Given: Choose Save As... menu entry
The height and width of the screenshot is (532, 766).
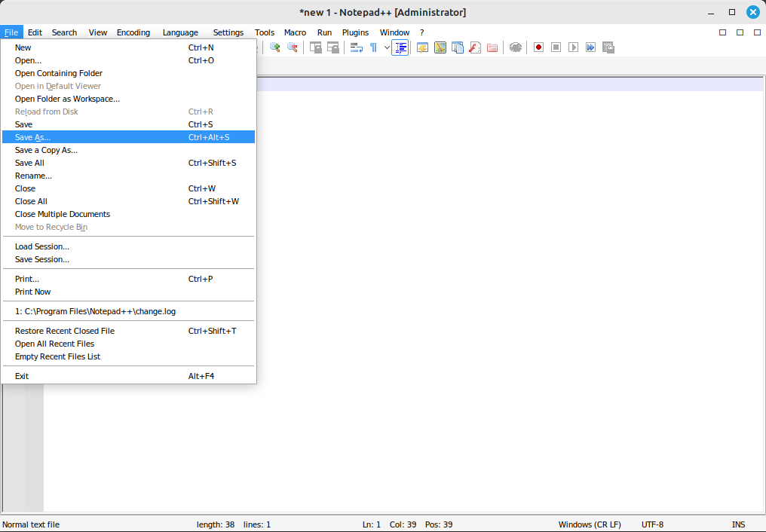Looking at the screenshot, I should (x=128, y=137).
